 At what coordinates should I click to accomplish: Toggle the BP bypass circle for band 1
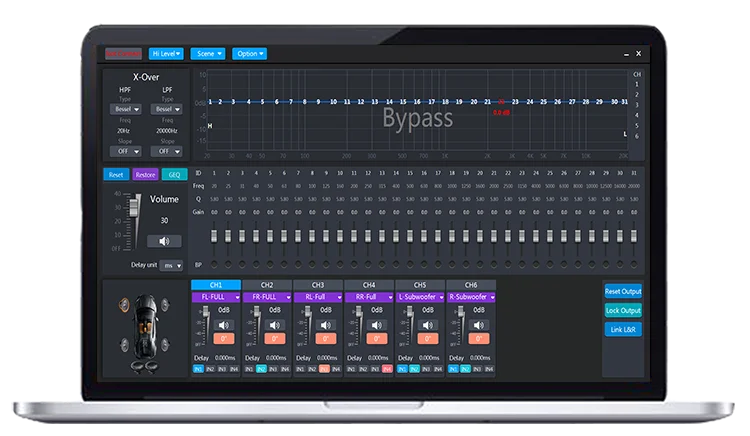click(x=214, y=265)
